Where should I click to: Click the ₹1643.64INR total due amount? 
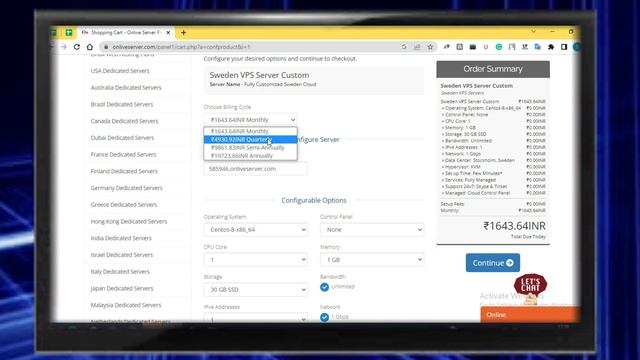pos(514,226)
